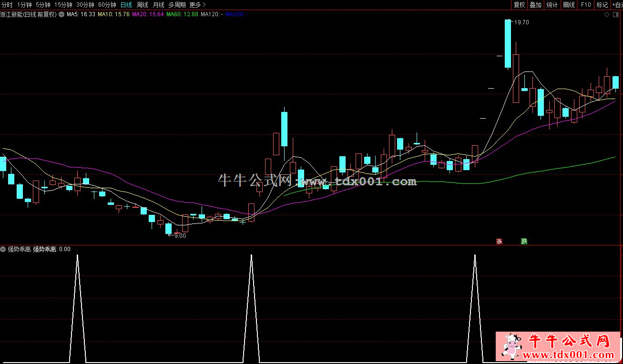
Task: Click the MA120 indicator label
Action: (212, 14)
